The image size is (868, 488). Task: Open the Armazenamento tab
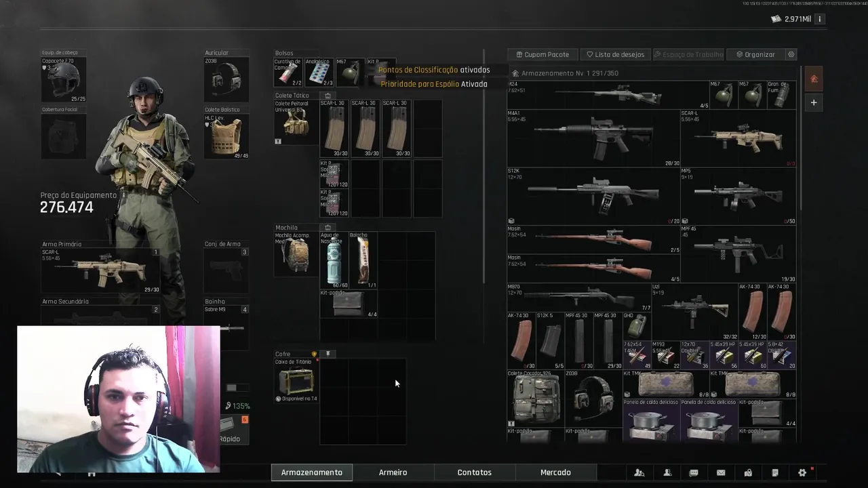coord(312,472)
